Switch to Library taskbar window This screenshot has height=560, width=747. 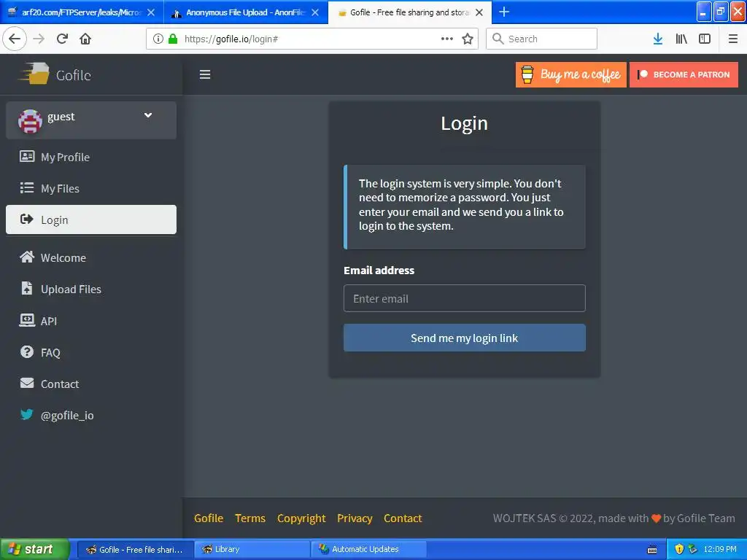(252, 549)
